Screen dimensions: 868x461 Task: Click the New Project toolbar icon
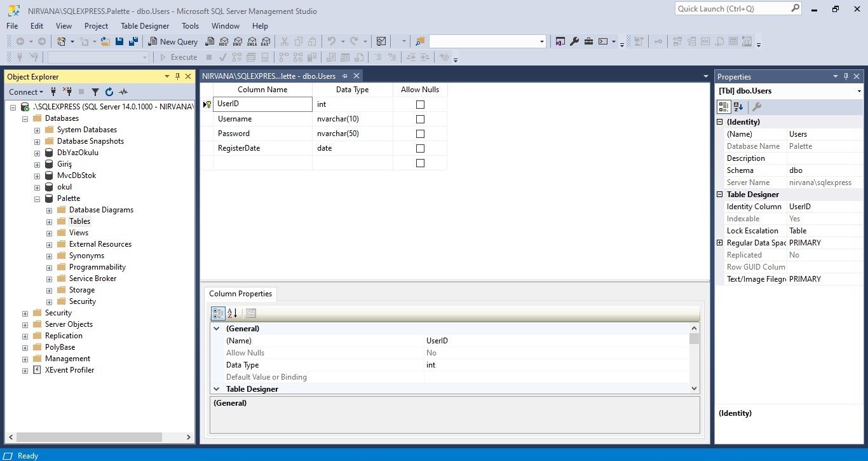click(62, 41)
